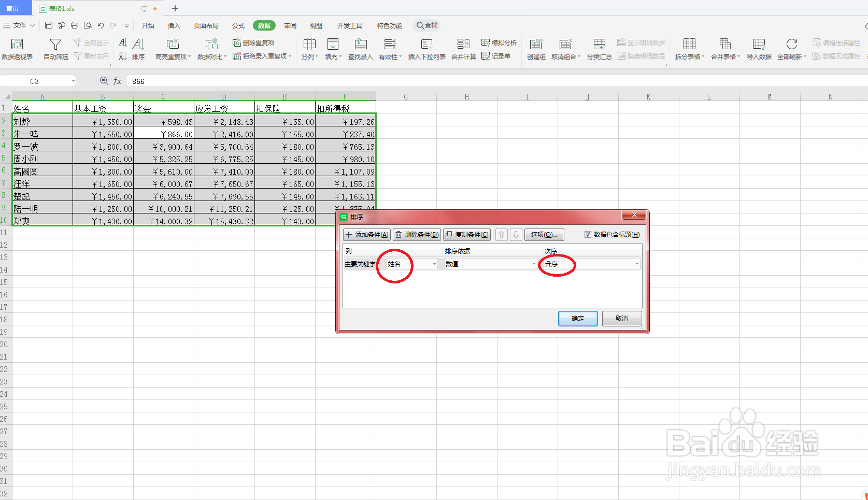The width and height of the screenshot is (868, 500).
Task: Open the Name Box dropdown arrow
Action: pos(73,81)
